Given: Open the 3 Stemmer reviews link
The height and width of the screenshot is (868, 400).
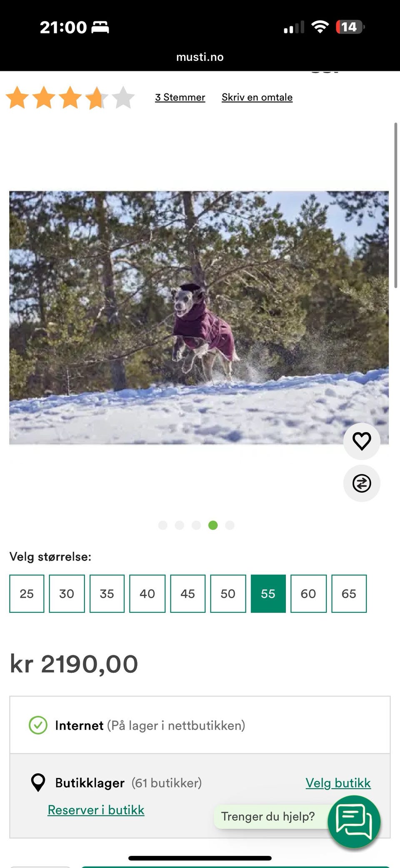Looking at the screenshot, I should coord(180,97).
